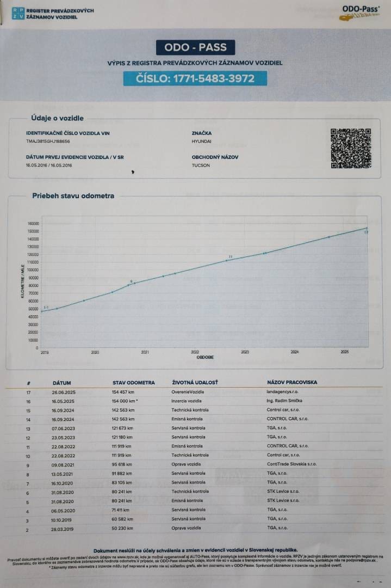The width and height of the screenshot is (391, 588).
Task: Click the date 10.10.2019
Action: click(x=61, y=520)
